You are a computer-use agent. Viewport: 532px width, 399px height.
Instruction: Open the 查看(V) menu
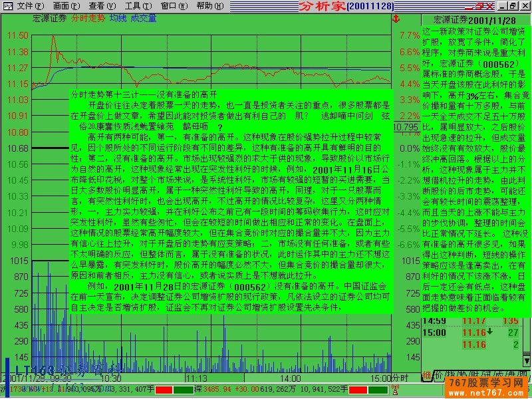click(102, 6)
